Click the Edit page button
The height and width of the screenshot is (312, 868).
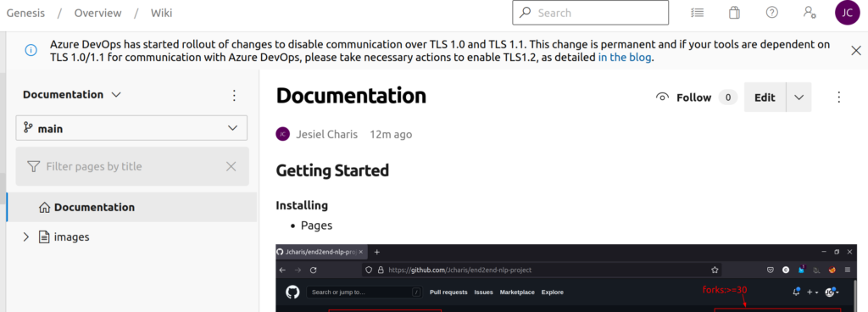coord(765,97)
